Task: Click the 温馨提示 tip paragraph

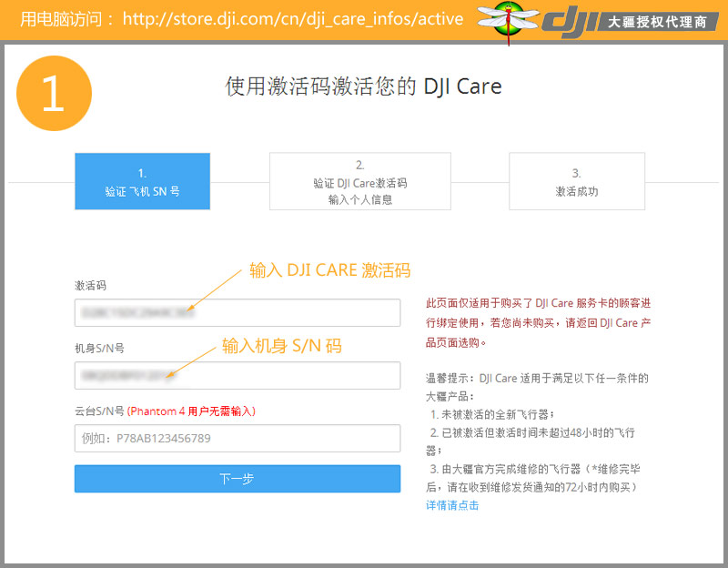Action: click(537, 388)
